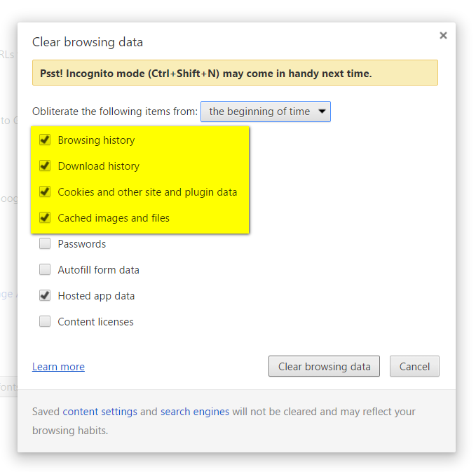Screen dimensions: 476x472
Task: Disable the Hosted app data checkbox
Action: pyautogui.click(x=45, y=296)
